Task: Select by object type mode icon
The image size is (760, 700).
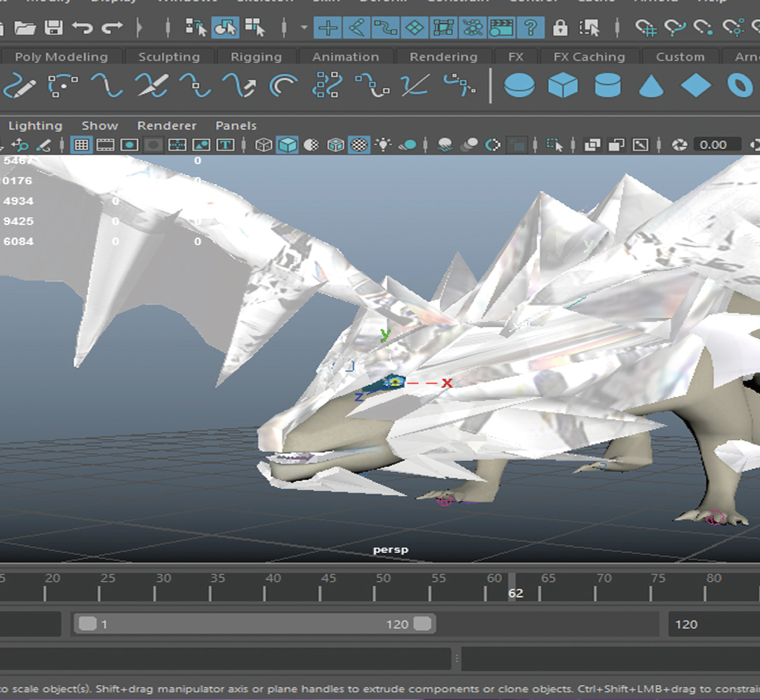Action: [x=225, y=28]
